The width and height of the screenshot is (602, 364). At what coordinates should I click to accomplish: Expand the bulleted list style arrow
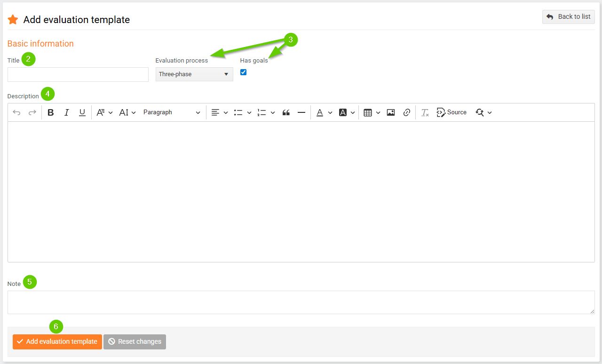pyautogui.click(x=249, y=112)
